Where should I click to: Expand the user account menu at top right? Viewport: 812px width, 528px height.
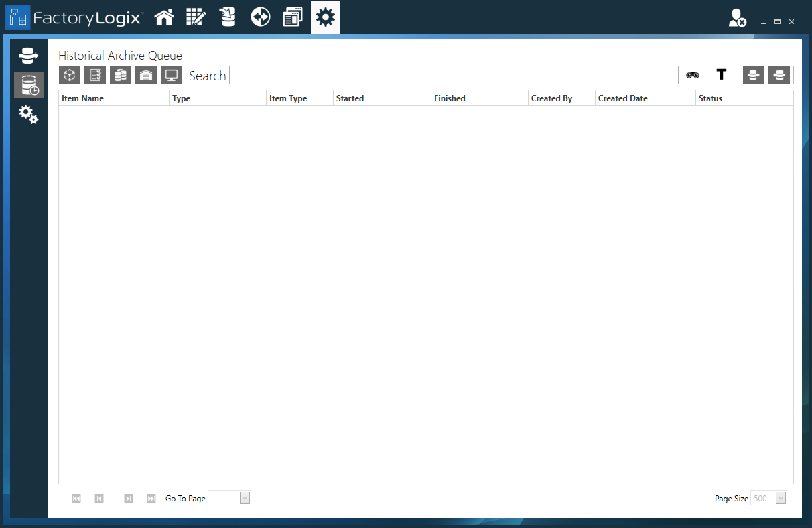coord(738,19)
